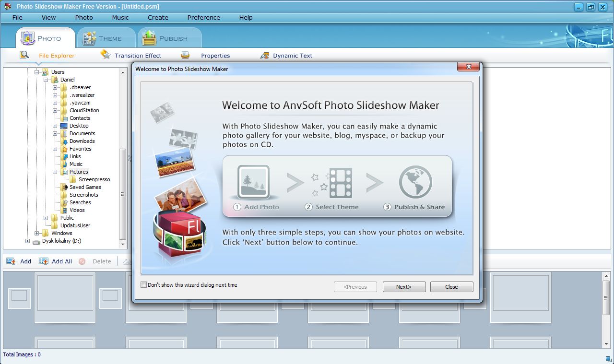Check Don't show this wizard dialog next time
Viewport: 614px width, 364px height.
[144, 285]
